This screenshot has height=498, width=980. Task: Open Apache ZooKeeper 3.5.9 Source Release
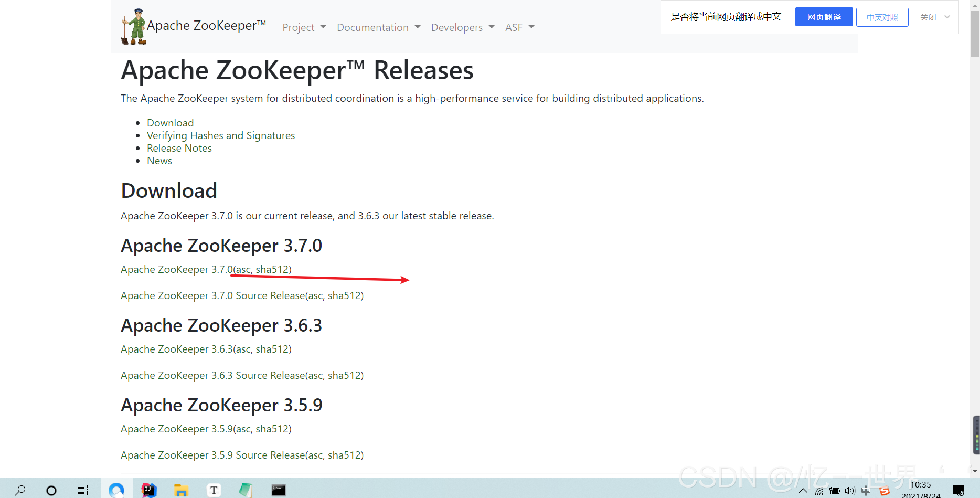click(212, 455)
